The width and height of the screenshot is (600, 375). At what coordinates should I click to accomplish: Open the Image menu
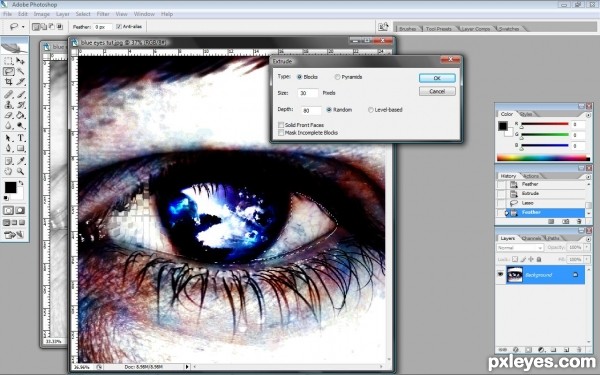[42, 14]
